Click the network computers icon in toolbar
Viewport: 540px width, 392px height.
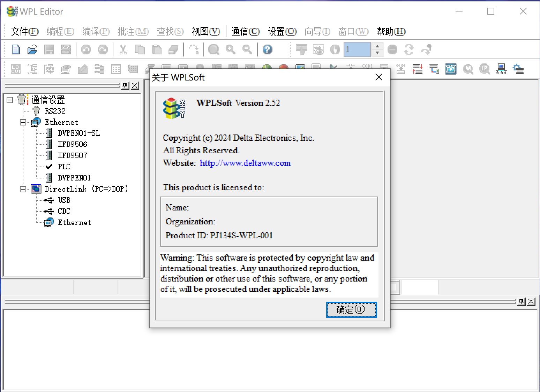pyautogui.click(x=501, y=69)
